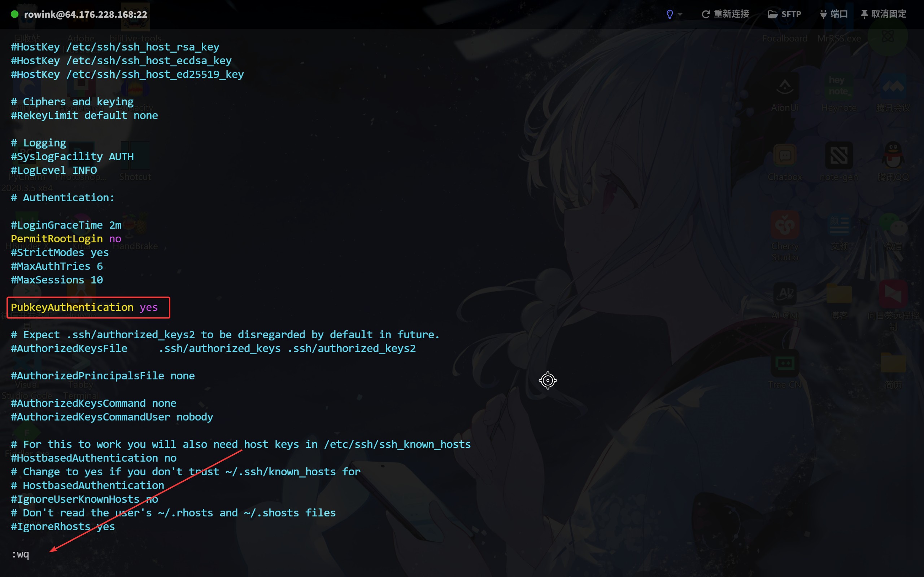
Task: Click the crosshair target cursor icon
Action: (548, 380)
